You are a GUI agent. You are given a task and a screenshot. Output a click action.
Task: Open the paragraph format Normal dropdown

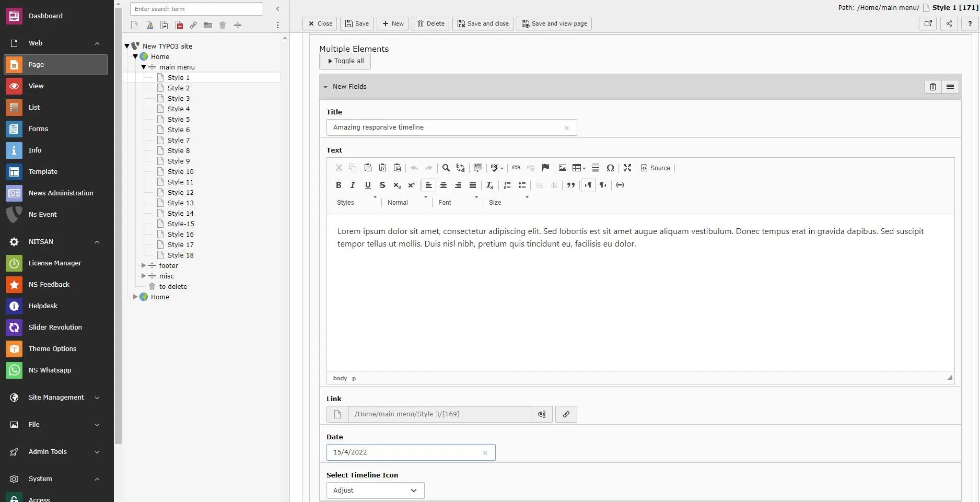(407, 202)
